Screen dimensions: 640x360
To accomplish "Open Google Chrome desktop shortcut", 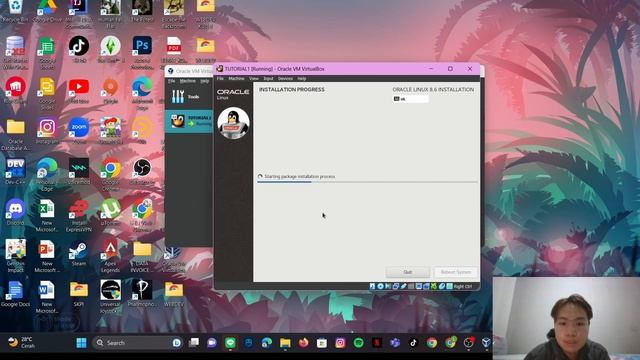I will click(x=111, y=175).
